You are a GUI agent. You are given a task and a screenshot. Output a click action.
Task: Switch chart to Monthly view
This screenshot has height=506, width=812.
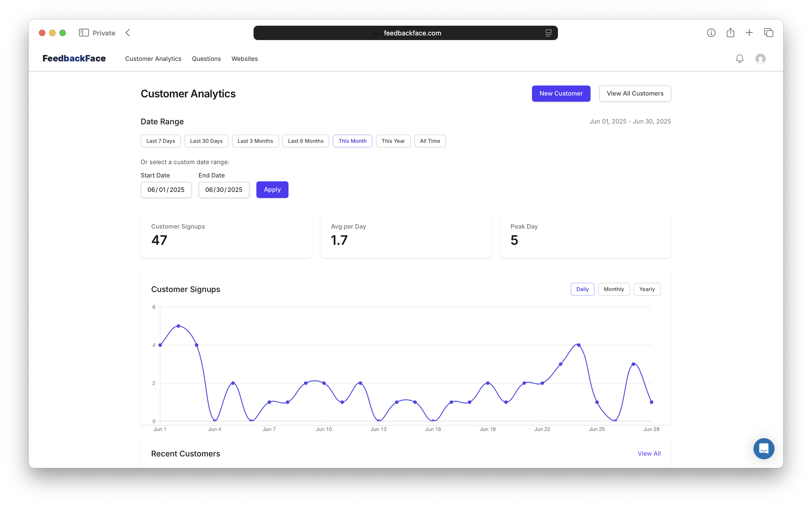click(614, 289)
